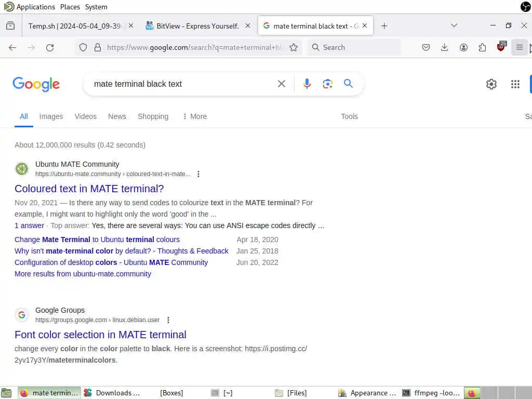Screen dimensions: 532x399
Task: Open 'Font color selection in MATE terminal' result
Action: coord(100,335)
